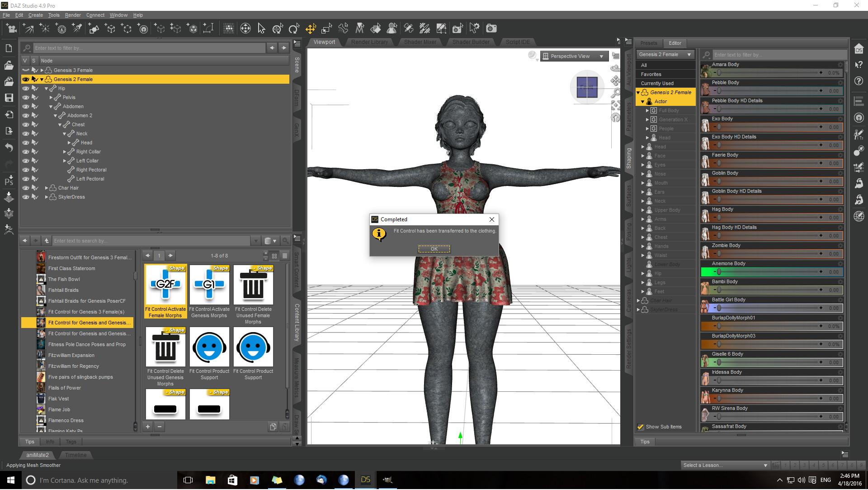Activate the Scale tool icon
The height and width of the screenshot is (490, 868).
pos(326,29)
